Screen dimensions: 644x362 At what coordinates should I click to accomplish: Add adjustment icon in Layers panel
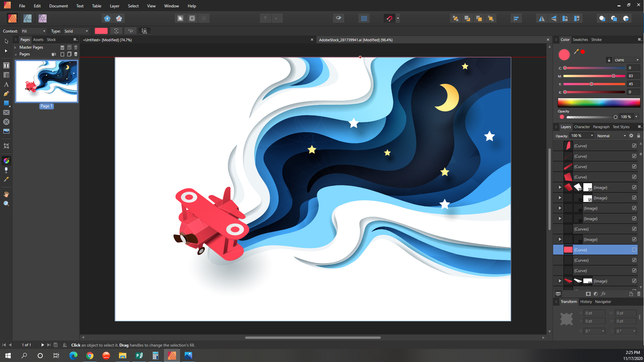pos(596,294)
